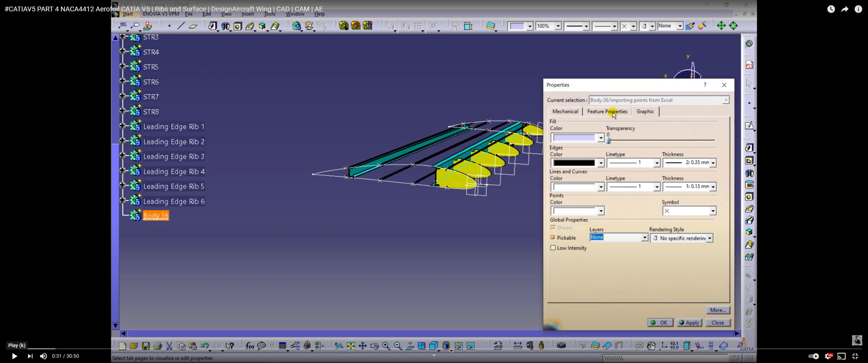Click the Text with Leader ABC icon
Screen dimensions: 868x363
[x=123, y=26]
